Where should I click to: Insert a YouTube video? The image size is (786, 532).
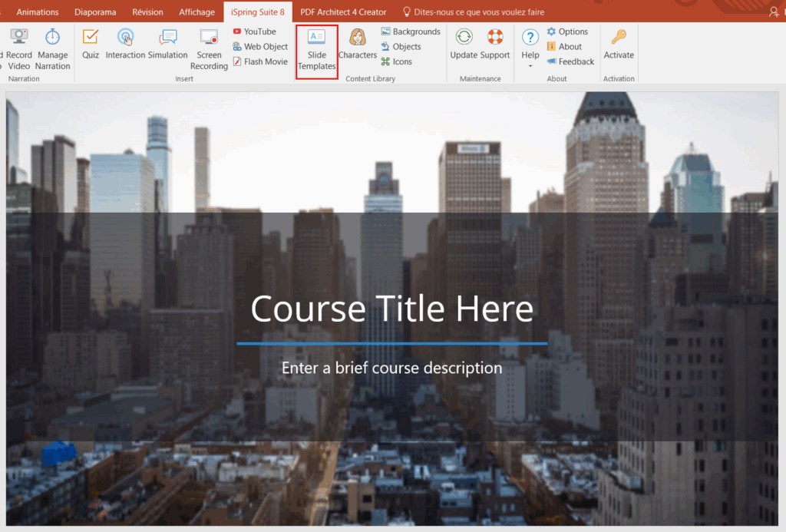coord(254,31)
